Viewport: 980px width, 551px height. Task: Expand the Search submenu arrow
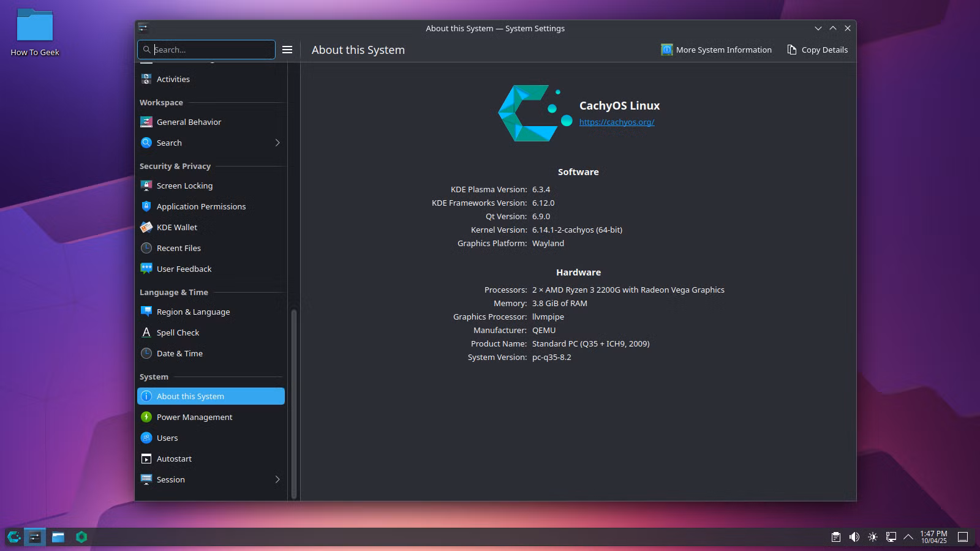coord(277,143)
